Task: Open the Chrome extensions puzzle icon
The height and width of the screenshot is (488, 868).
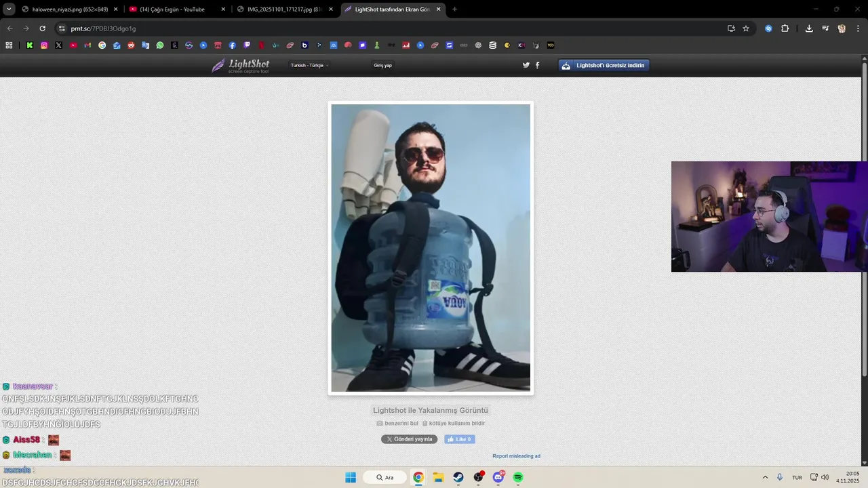Action: click(785, 28)
